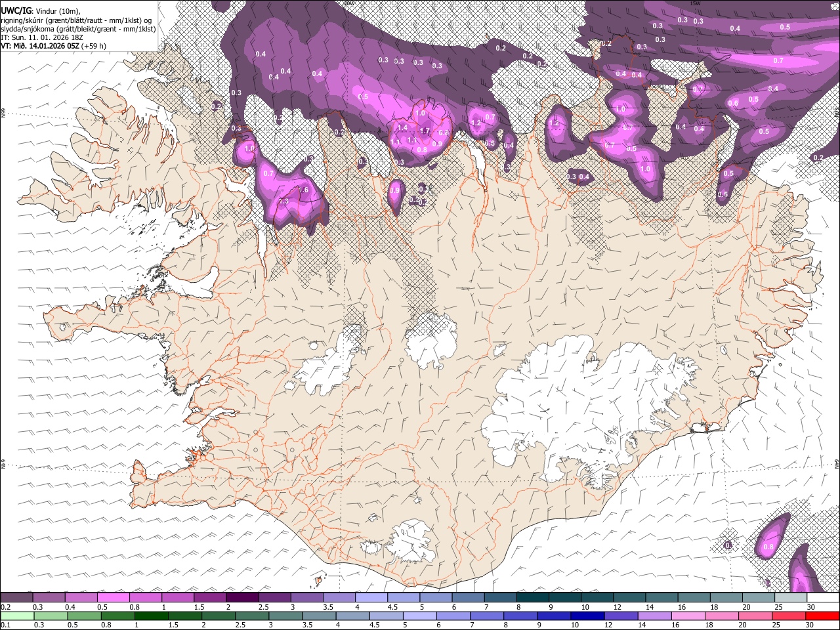Click the rain scale swatch starting at 7
This screenshot has width=840, height=630.
click(x=487, y=616)
